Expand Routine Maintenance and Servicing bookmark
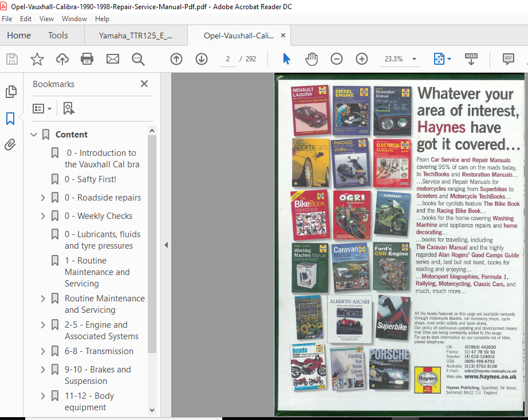 click(43, 299)
